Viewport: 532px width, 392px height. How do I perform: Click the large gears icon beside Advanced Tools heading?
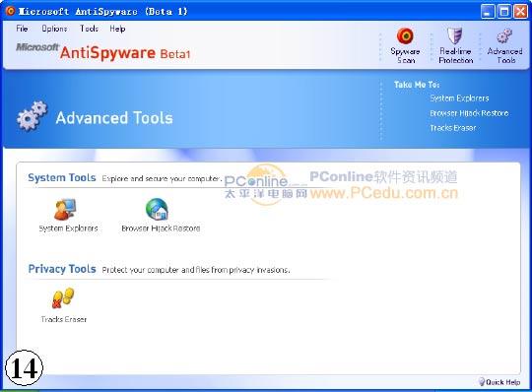coord(33,115)
